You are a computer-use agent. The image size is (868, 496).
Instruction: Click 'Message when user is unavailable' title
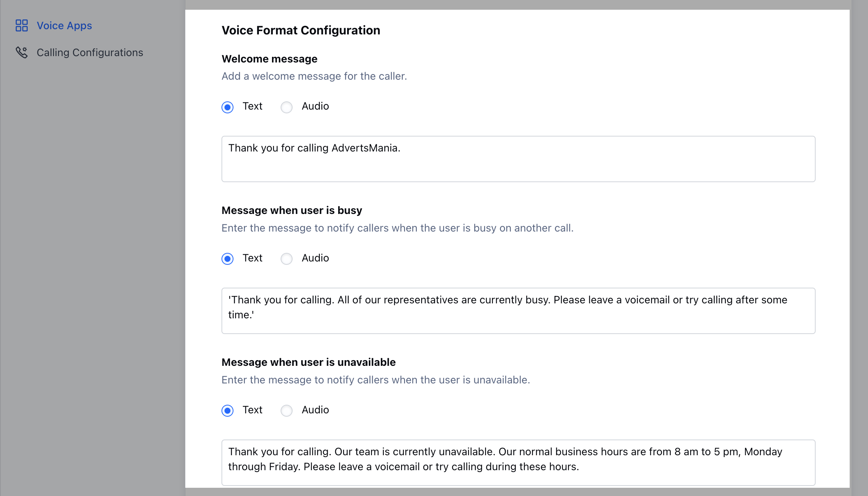308,362
